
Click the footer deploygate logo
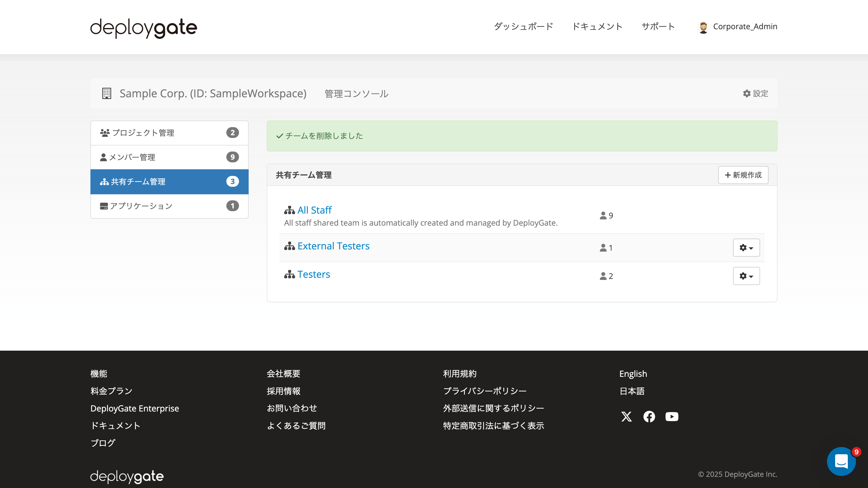(127, 476)
